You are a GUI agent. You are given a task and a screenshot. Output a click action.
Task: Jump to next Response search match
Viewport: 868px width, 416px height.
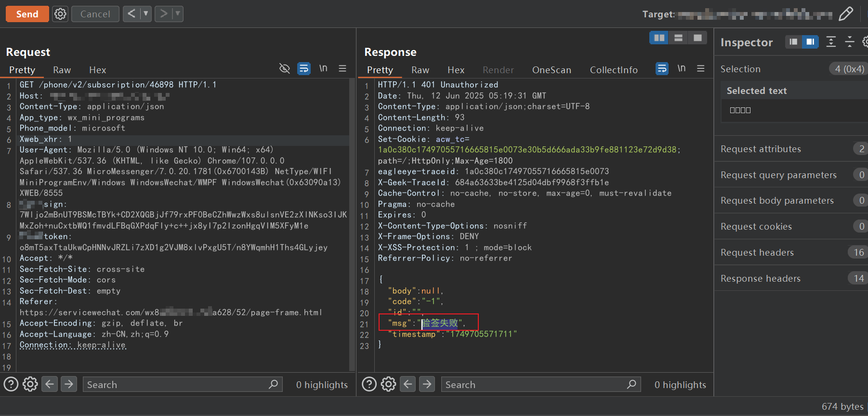(x=427, y=384)
